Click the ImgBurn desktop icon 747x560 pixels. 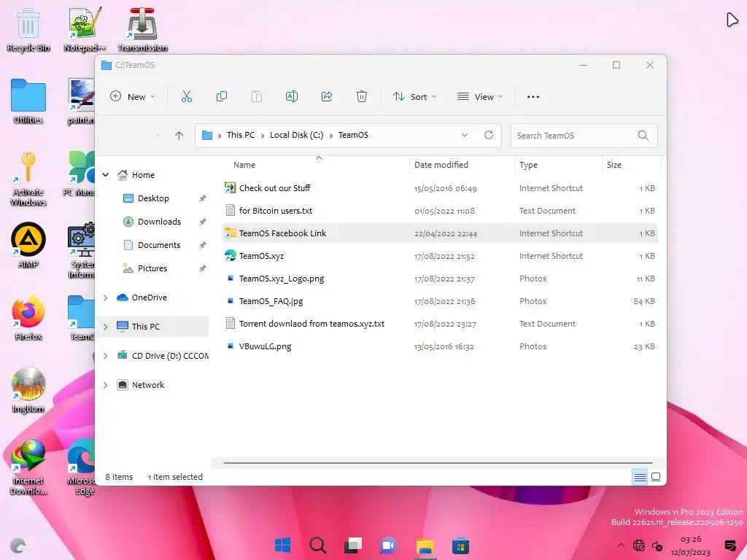(28, 390)
